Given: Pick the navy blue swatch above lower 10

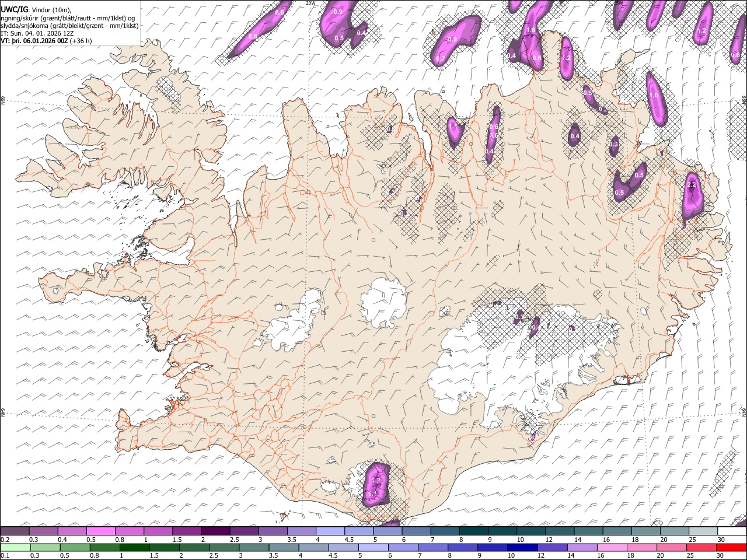Looking at the screenshot, I should point(522,548).
